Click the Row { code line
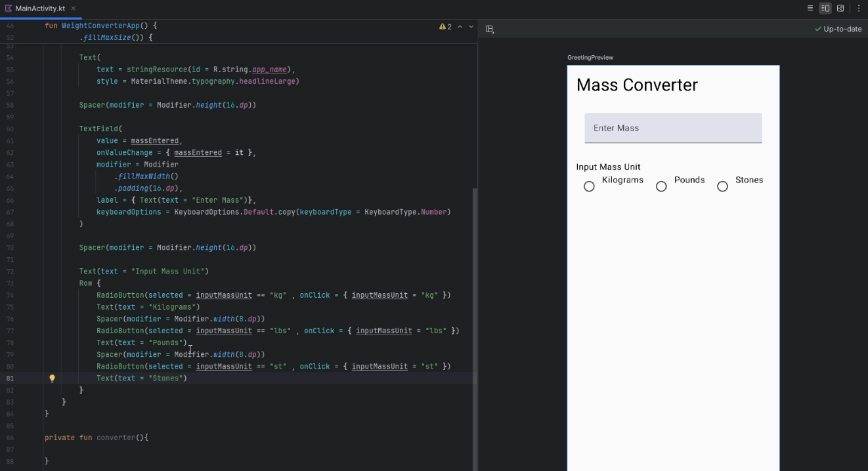 point(90,283)
